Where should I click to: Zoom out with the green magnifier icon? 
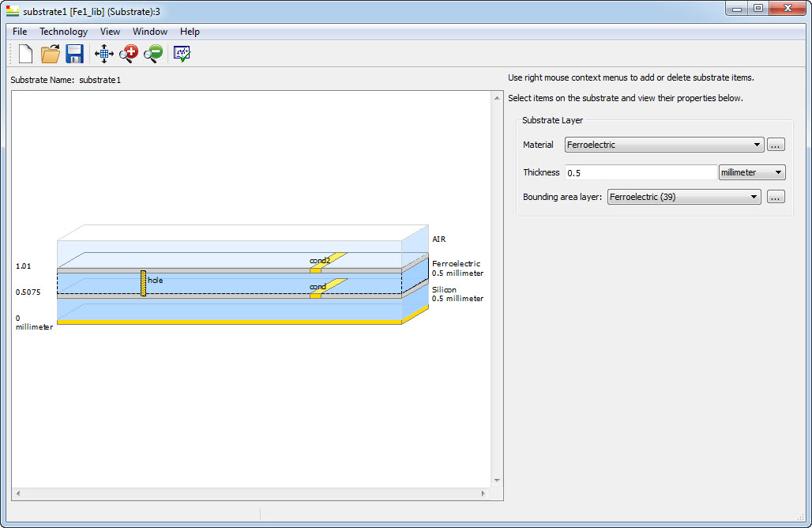click(x=152, y=54)
